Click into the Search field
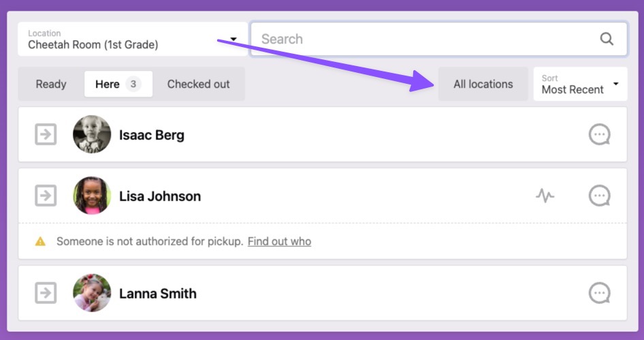 pyautogui.click(x=438, y=39)
